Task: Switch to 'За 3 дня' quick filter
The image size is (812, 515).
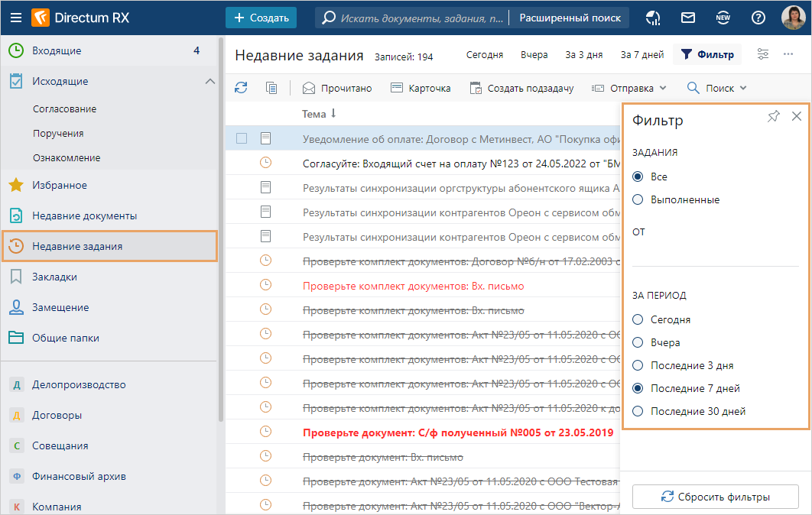Action: tap(584, 54)
